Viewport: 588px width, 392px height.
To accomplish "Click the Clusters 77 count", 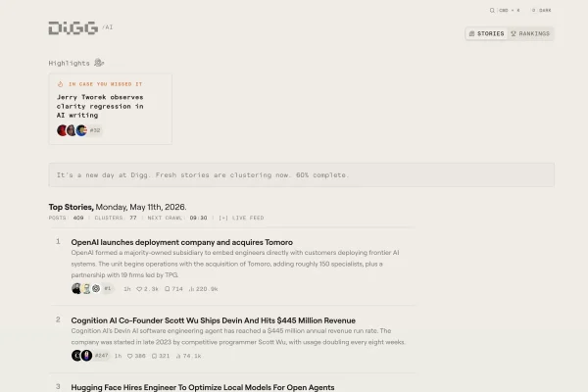I will pyautogui.click(x=116, y=218).
